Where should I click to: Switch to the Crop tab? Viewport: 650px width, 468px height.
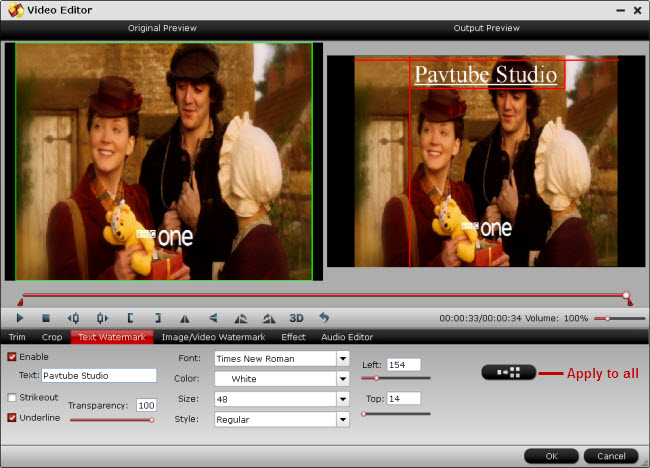tap(52, 337)
